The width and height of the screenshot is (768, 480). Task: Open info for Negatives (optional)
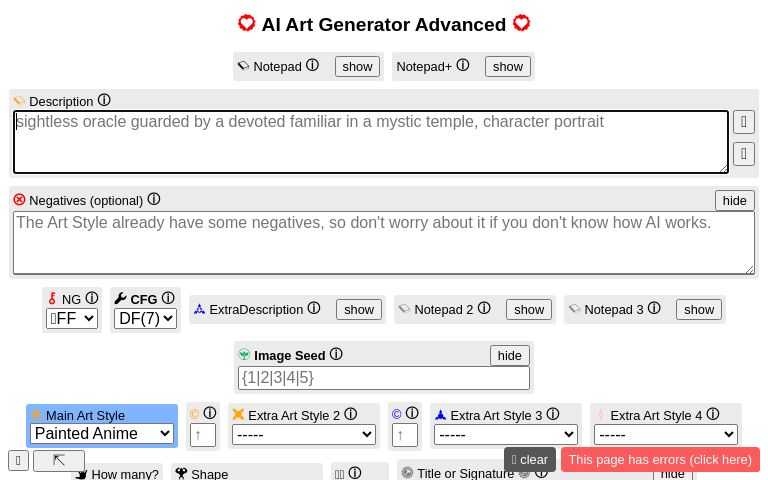coord(154,200)
